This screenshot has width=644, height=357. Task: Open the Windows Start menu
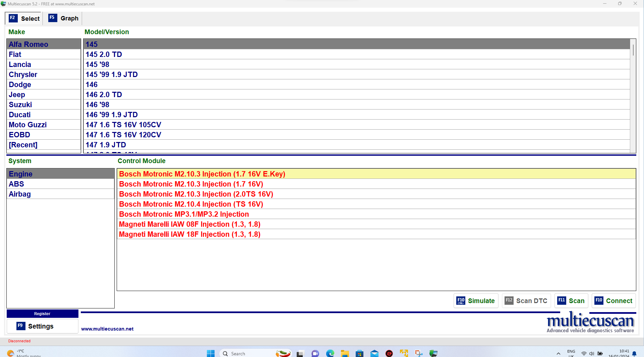tap(211, 353)
